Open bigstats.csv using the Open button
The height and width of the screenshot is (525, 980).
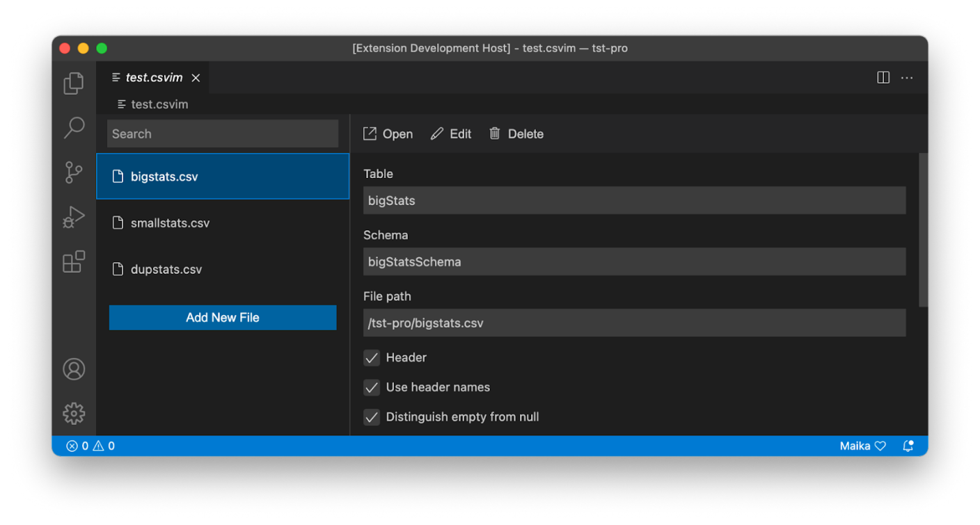coord(388,134)
